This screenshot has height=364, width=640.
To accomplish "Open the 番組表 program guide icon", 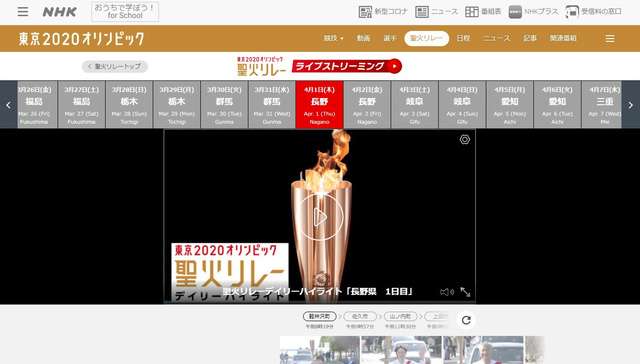I will (483, 12).
